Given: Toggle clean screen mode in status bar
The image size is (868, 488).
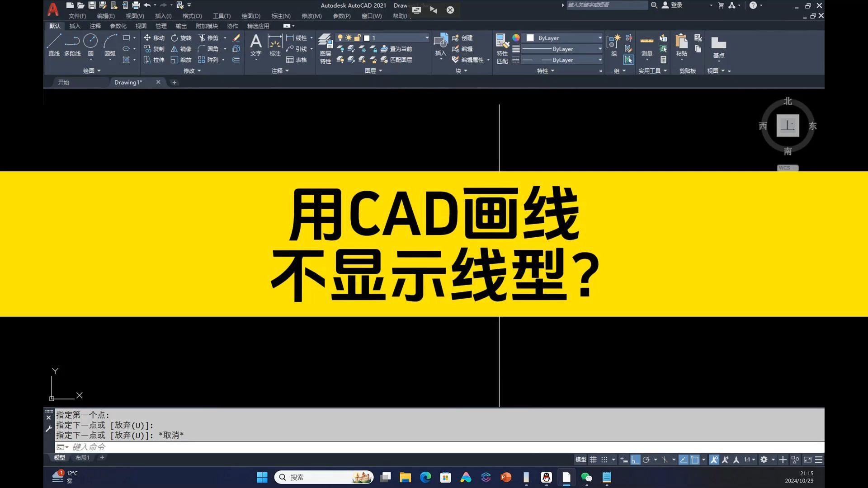Looking at the screenshot, I should tap(807, 460).
